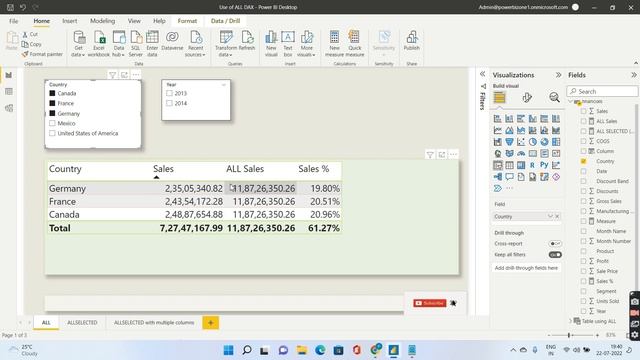The height and width of the screenshot is (360, 640).
Task: Open More options on the table visual
Action: (453, 155)
